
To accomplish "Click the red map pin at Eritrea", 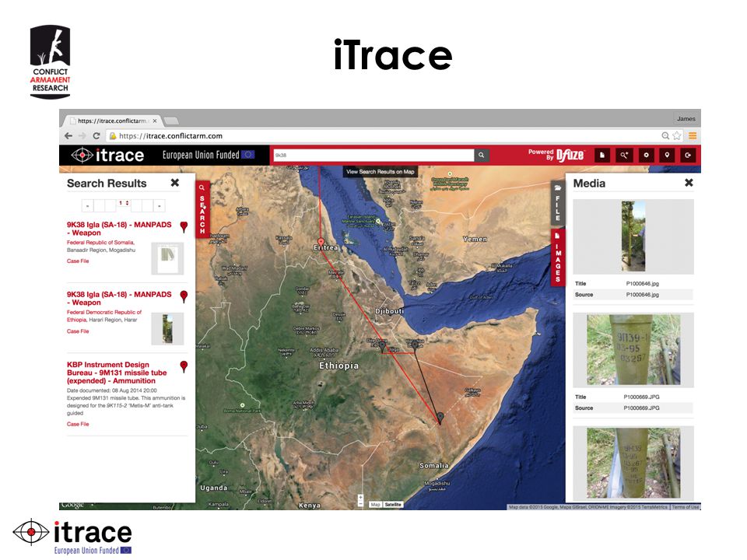I will click(x=321, y=243).
